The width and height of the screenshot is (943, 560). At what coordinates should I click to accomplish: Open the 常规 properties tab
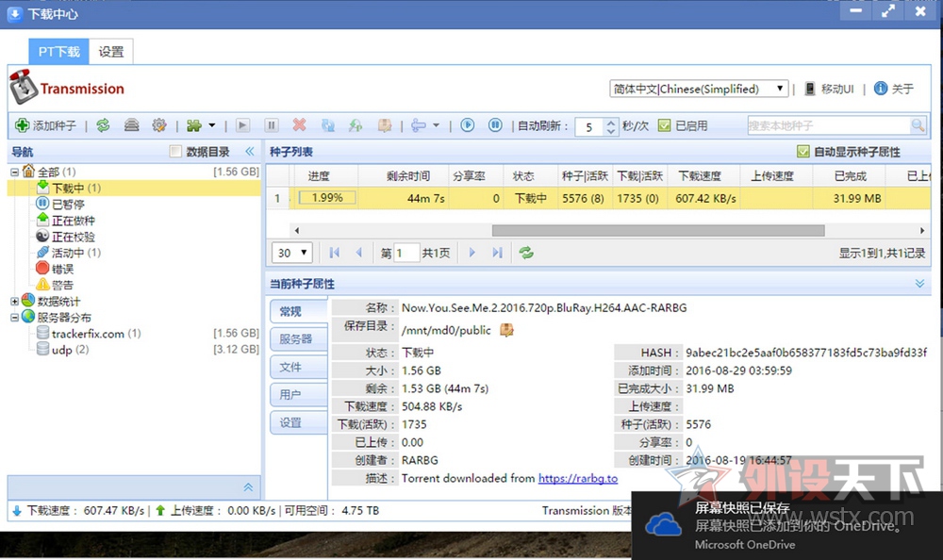(x=298, y=311)
